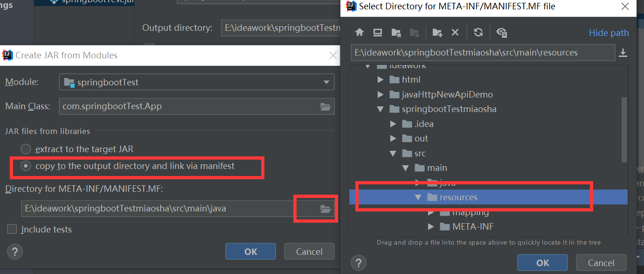The height and width of the screenshot is (274, 644).
Task: Enable the Include tests checkbox
Action: tap(12, 229)
